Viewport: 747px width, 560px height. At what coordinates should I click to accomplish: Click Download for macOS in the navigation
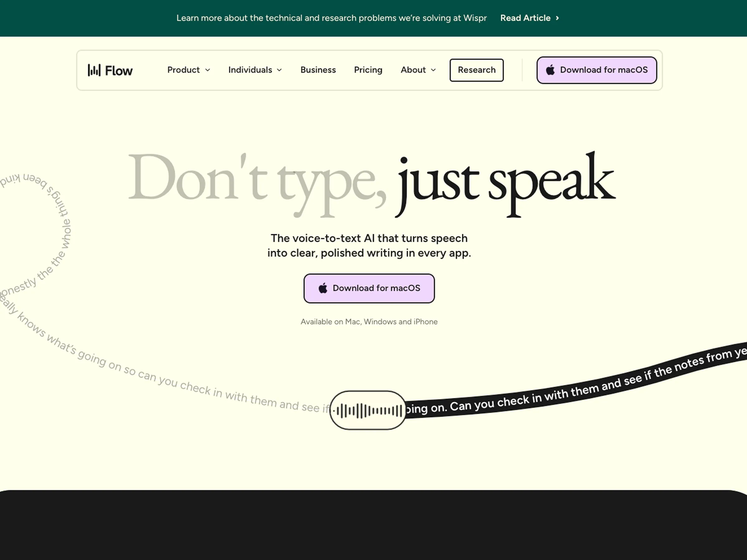[x=596, y=70]
